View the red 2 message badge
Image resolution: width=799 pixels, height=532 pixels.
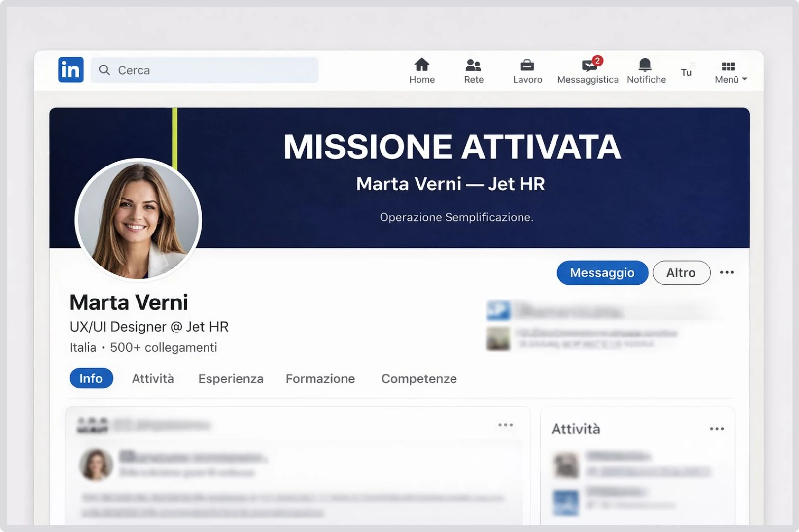(x=597, y=61)
